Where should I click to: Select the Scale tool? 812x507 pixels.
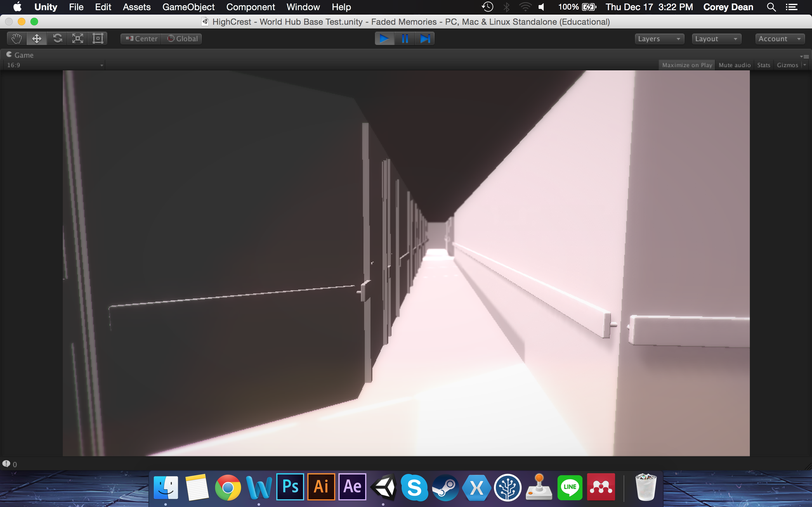pyautogui.click(x=77, y=39)
